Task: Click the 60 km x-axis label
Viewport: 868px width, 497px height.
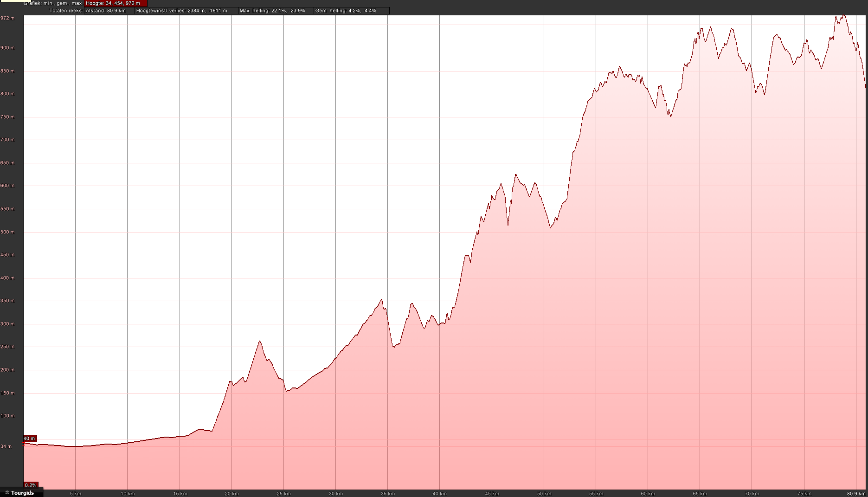Action: click(648, 493)
